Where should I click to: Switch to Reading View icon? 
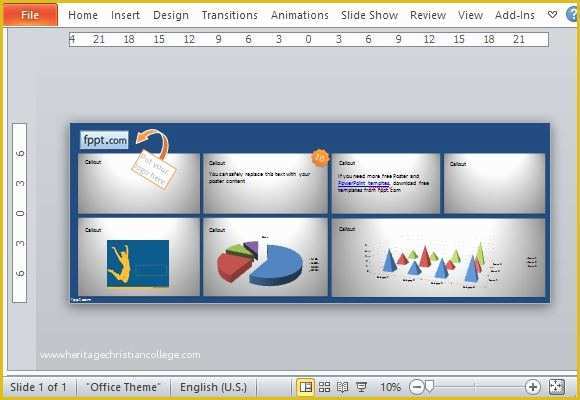343,387
